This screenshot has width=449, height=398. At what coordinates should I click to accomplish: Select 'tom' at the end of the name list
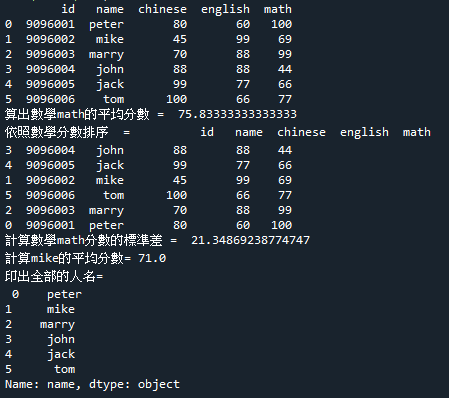[65, 369]
